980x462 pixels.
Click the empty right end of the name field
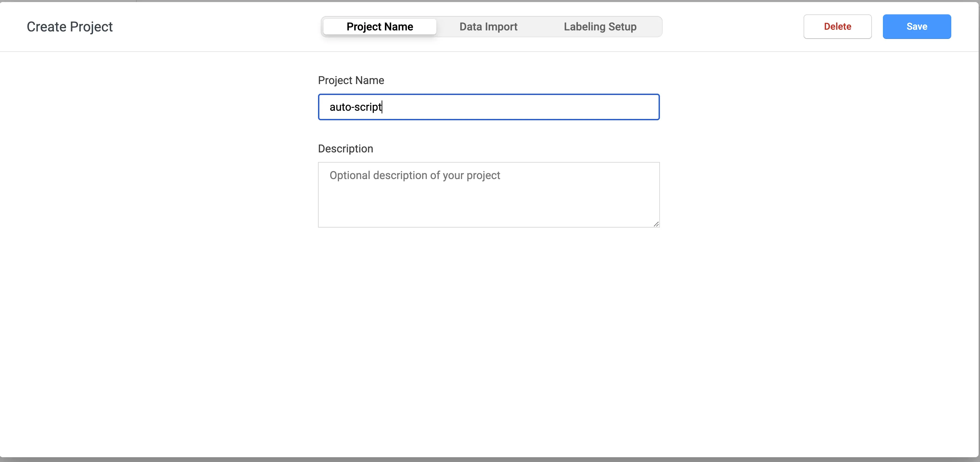(x=609, y=107)
